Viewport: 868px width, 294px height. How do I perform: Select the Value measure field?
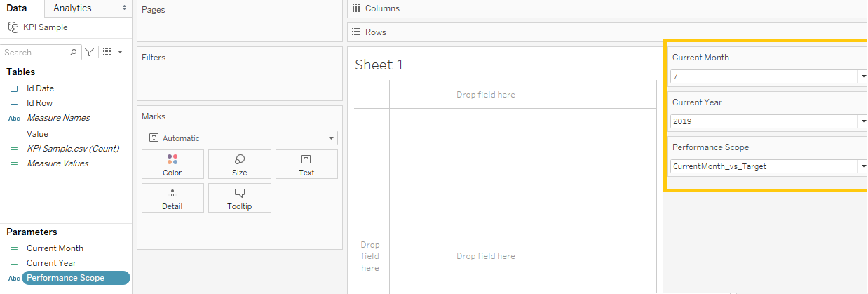[x=37, y=133]
